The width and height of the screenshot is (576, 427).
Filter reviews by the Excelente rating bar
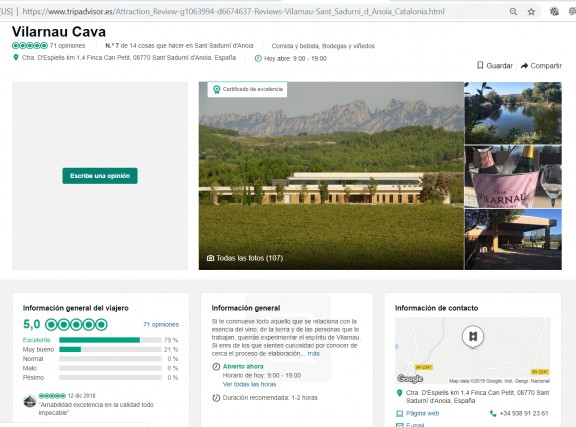[x=100, y=340]
